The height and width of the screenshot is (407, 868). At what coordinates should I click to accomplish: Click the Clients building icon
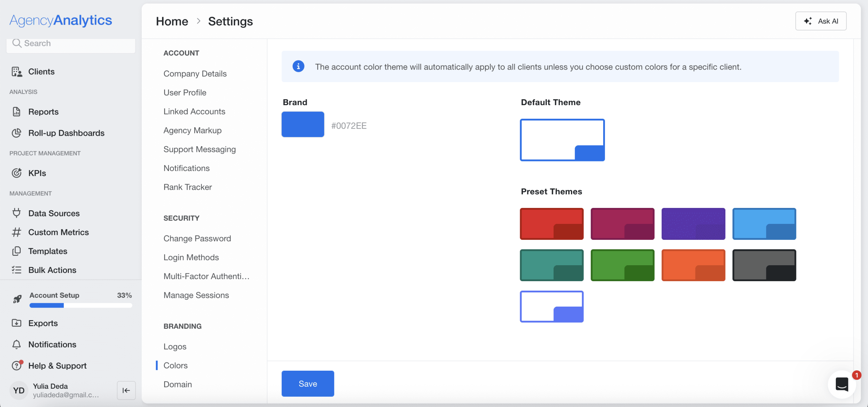17,72
